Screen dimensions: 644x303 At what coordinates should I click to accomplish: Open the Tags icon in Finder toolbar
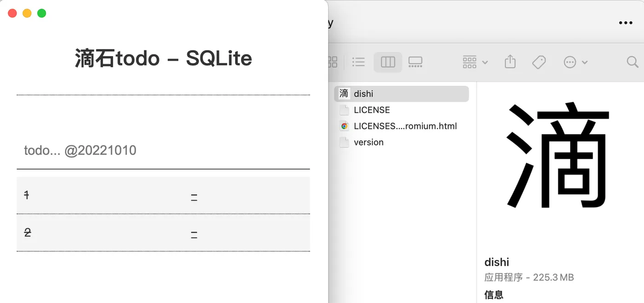click(539, 62)
